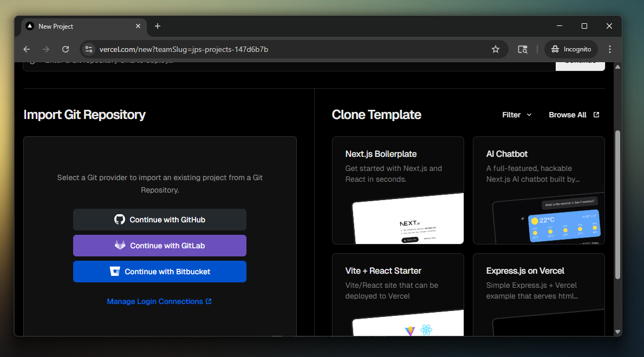
Task: Click the URL address bar field
Action: click(292, 49)
